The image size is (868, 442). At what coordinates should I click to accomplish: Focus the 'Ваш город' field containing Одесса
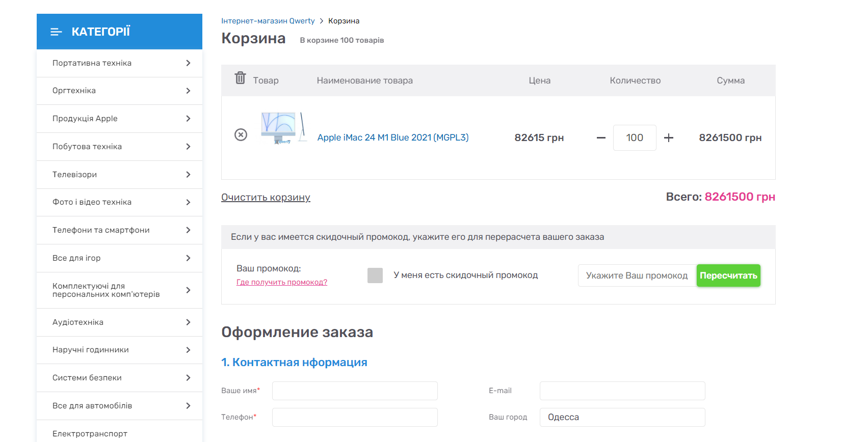622,417
